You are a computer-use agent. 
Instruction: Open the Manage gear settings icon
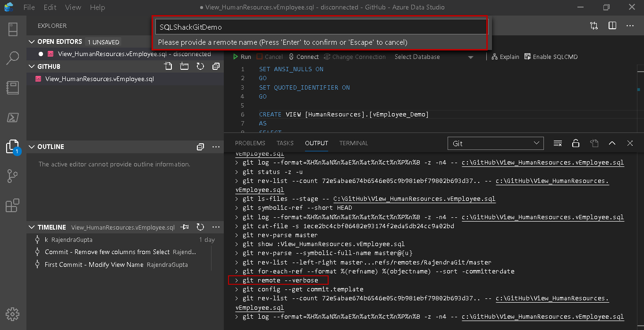click(x=13, y=313)
